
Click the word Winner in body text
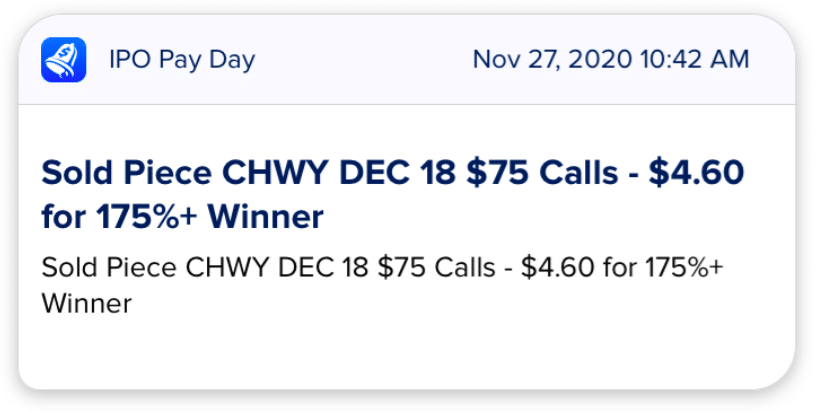[x=86, y=303]
